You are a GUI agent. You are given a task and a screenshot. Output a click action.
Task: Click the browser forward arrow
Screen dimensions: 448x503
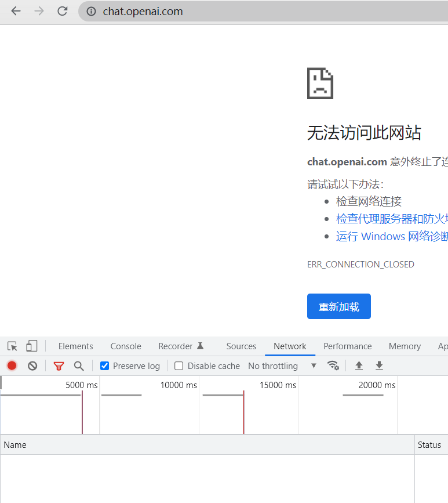(39, 11)
